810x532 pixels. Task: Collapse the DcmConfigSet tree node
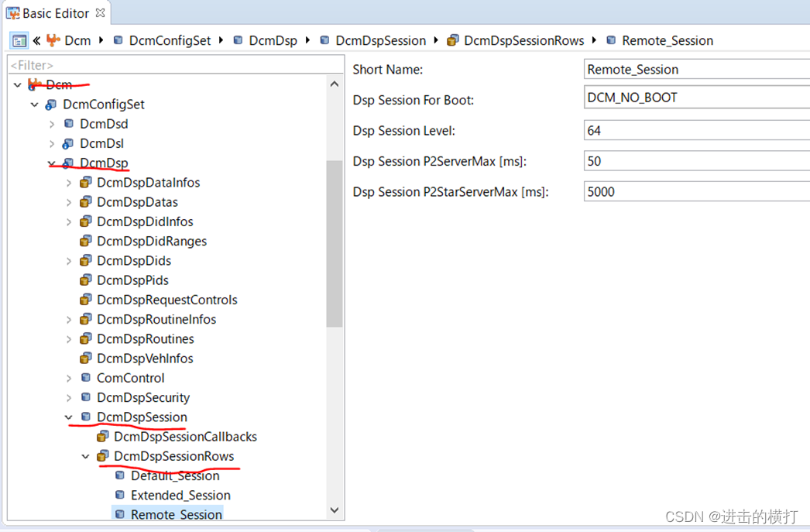[x=34, y=105]
